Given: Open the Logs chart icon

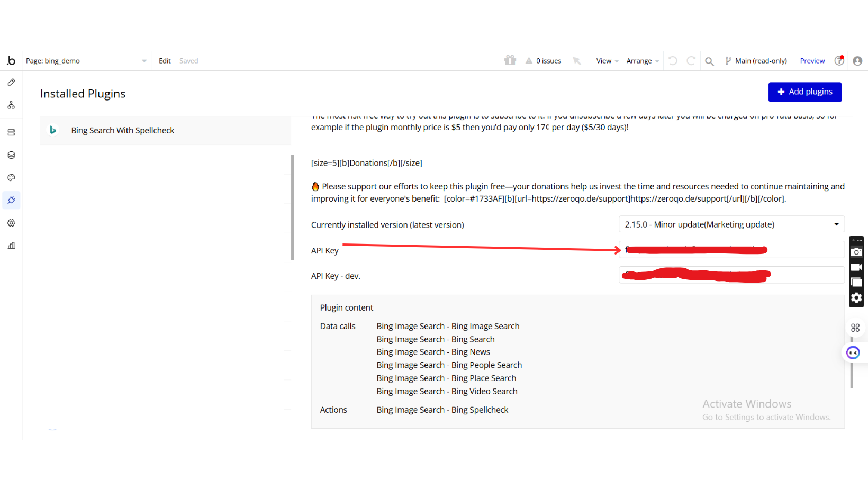Looking at the screenshot, I should point(11,246).
